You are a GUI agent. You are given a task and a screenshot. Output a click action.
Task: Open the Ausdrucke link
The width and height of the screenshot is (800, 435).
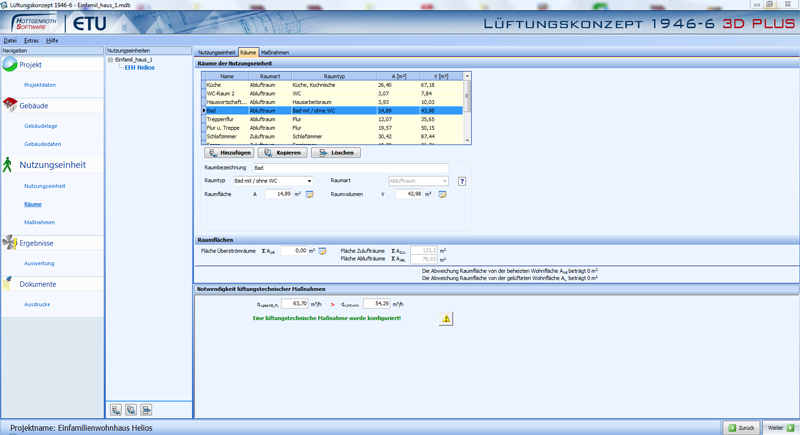pos(37,304)
